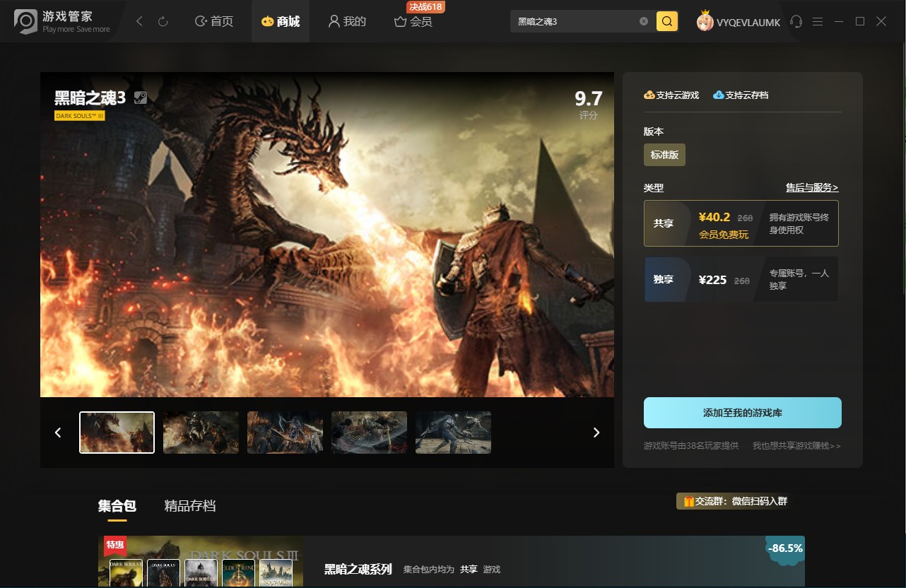Select the fourth screenshot thumbnail
906x588 pixels.
pyautogui.click(x=369, y=433)
